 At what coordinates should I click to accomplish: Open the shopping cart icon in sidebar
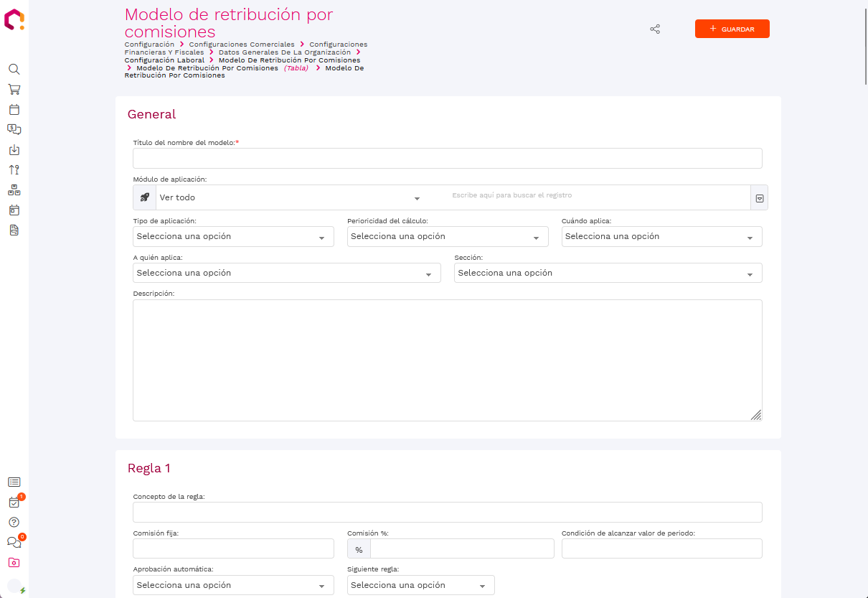click(x=14, y=90)
